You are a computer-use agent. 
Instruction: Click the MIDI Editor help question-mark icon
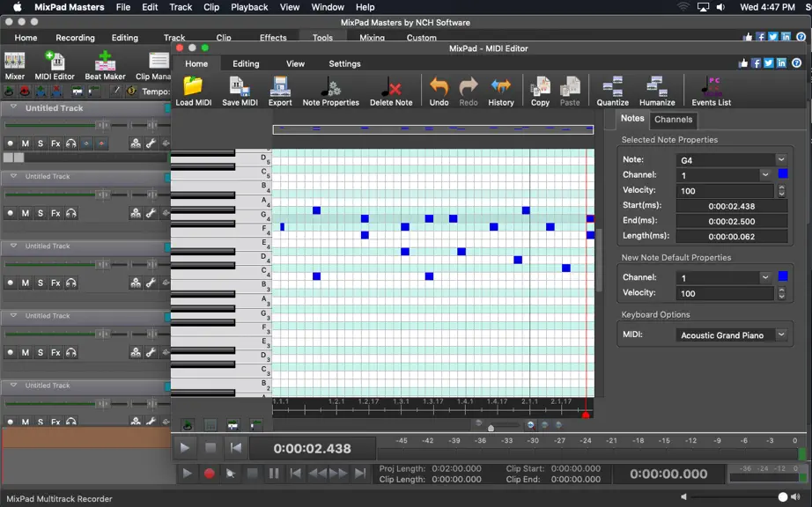796,62
